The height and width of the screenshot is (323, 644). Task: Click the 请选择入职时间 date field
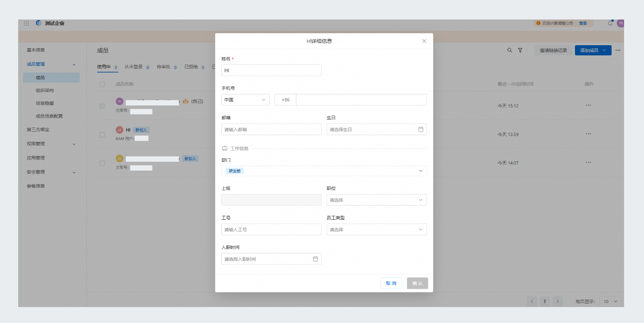tap(272, 259)
